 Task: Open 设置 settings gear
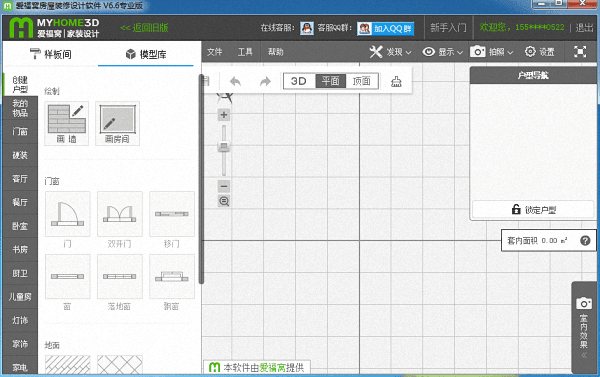pos(540,52)
